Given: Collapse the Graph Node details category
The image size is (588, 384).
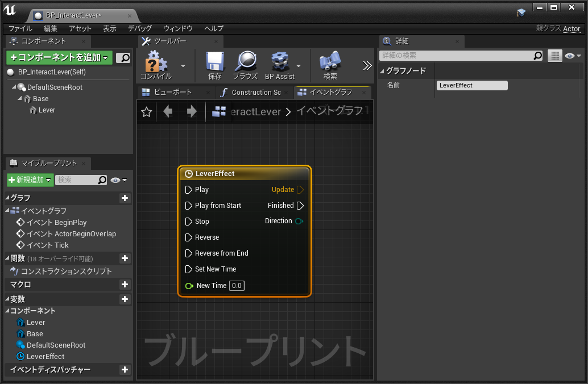Looking at the screenshot, I should (x=382, y=71).
